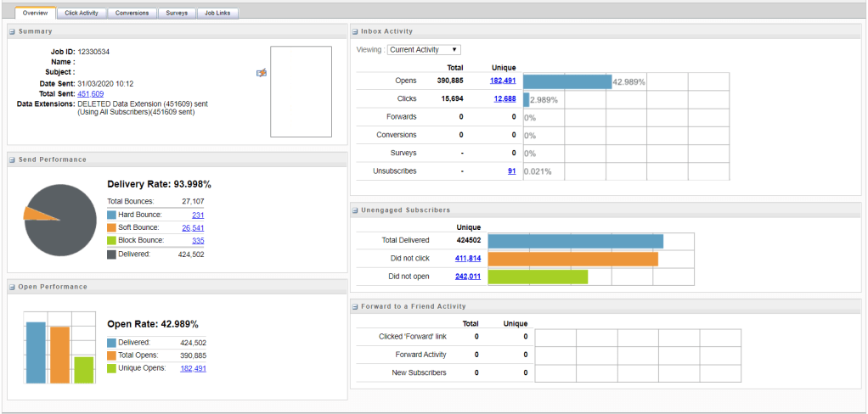The height and width of the screenshot is (414, 868).
Task: Click unique Clicks count 12,688
Action: point(503,99)
